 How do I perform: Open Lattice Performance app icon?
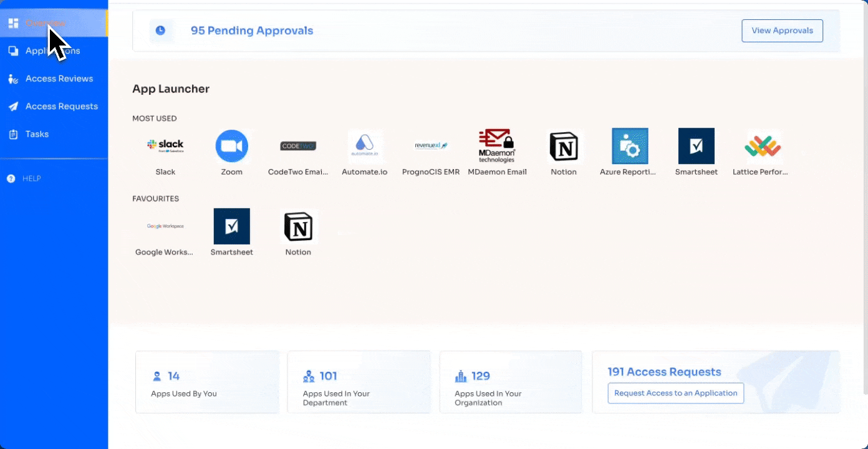[x=763, y=147]
